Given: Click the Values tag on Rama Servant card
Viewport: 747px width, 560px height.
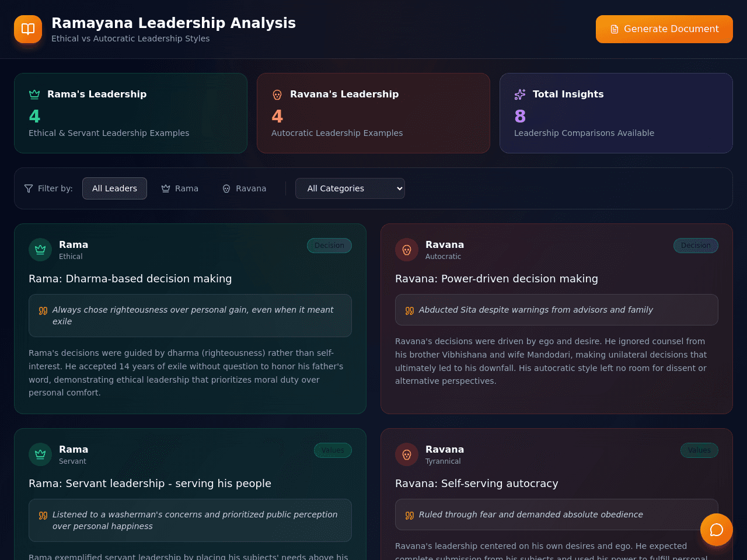Looking at the screenshot, I should pyautogui.click(x=333, y=450).
